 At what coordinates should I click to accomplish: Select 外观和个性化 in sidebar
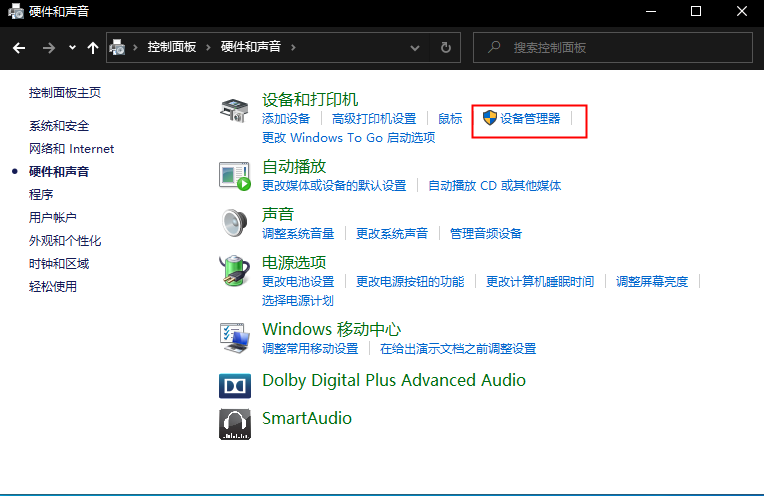pos(65,240)
